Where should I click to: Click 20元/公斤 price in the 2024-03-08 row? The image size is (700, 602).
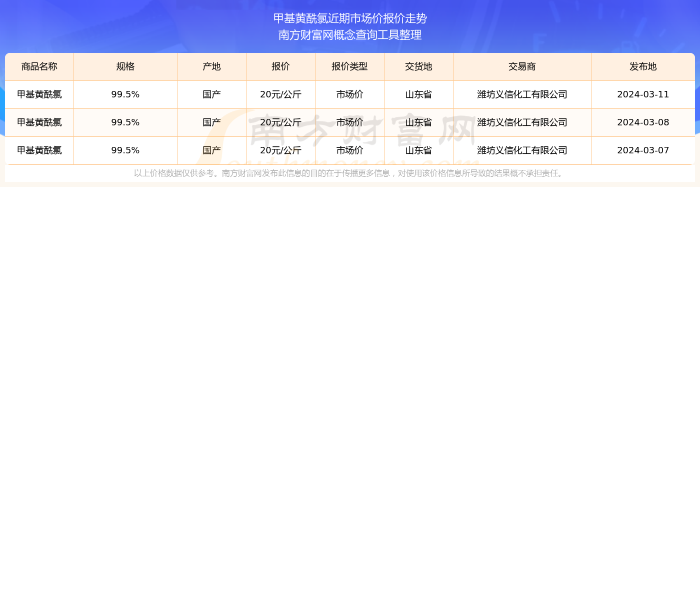281,122
